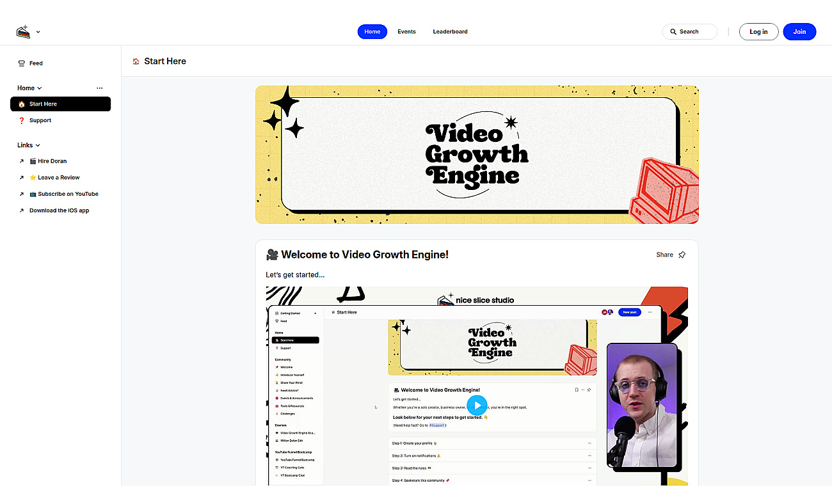Click the pin icon on welcome post
The width and height of the screenshot is (832, 504).
tap(682, 255)
